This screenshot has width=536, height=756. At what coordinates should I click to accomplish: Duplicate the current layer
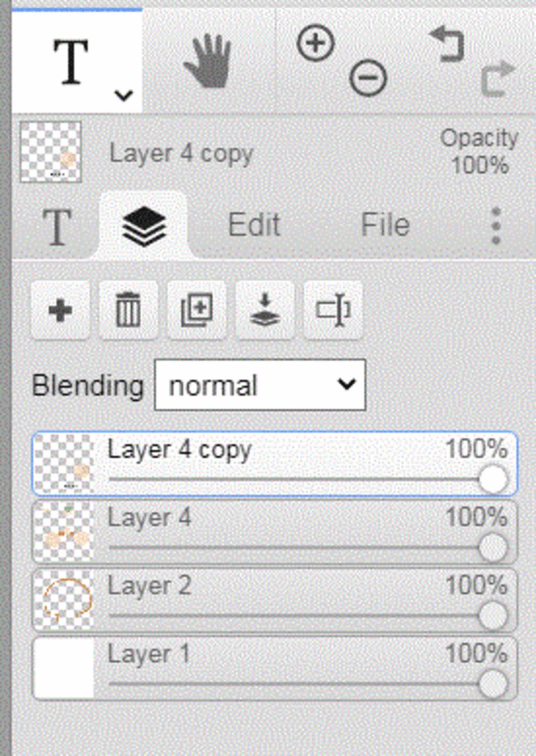[x=196, y=310]
